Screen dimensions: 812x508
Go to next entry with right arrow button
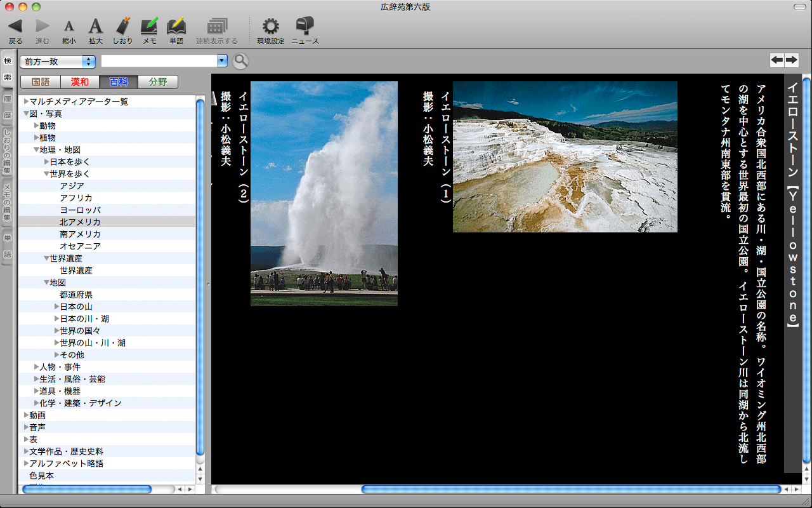[x=791, y=60]
